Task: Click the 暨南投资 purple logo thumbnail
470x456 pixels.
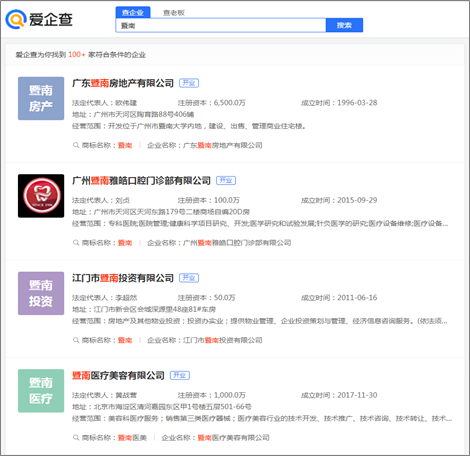Action: [41, 293]
